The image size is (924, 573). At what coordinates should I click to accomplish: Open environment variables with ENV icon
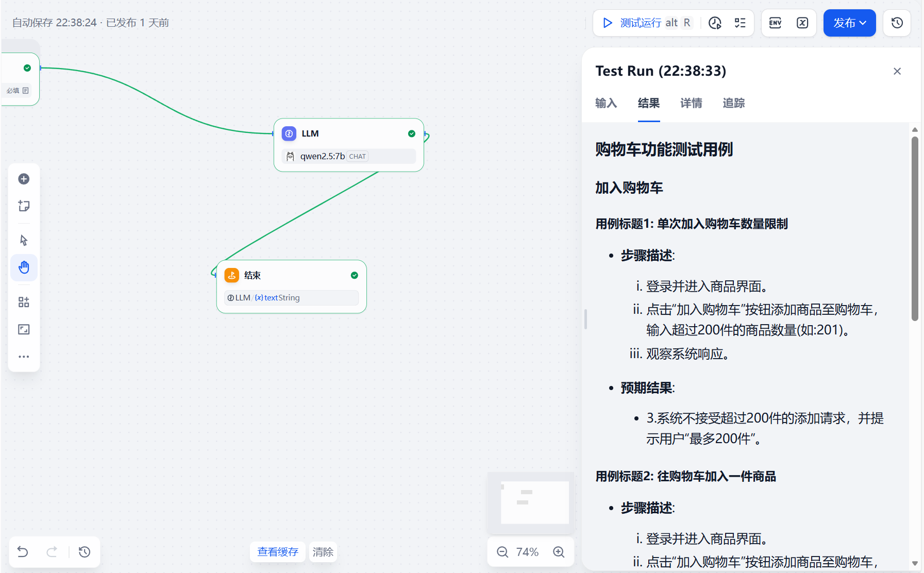pyautogui.click(x=775, y=23)
